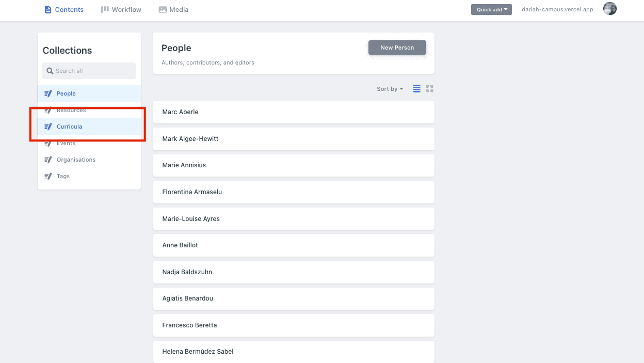This screenshot has width=644, height=363.
Task: Click the search magnifier icon
Action: [50, 71]
